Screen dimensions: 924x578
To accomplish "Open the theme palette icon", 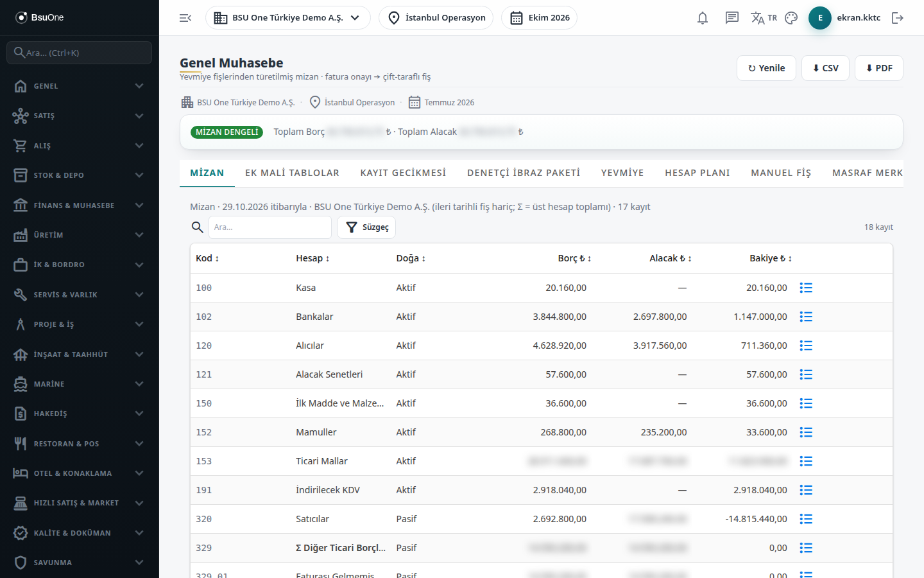I will click(791, 18).
